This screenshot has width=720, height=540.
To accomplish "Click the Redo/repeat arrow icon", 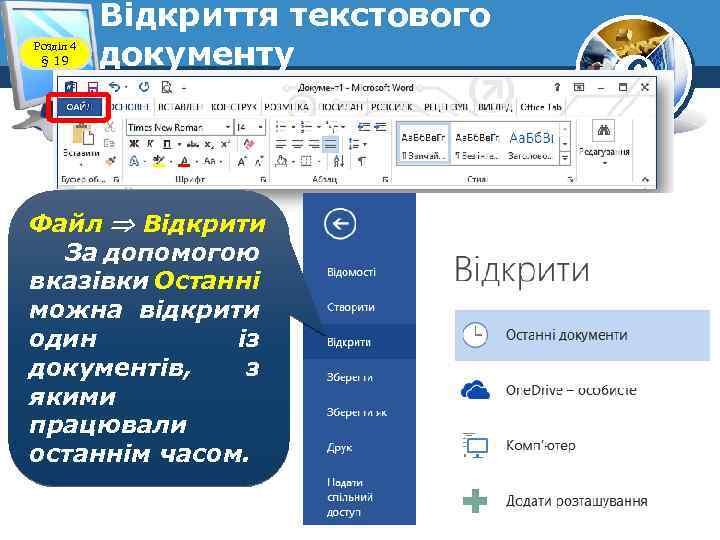I will 144,86.
